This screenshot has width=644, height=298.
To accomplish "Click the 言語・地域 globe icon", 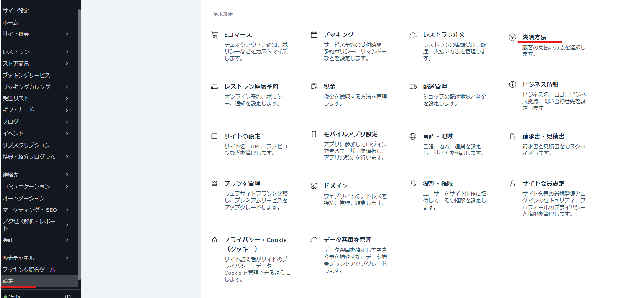I will 413,136.
